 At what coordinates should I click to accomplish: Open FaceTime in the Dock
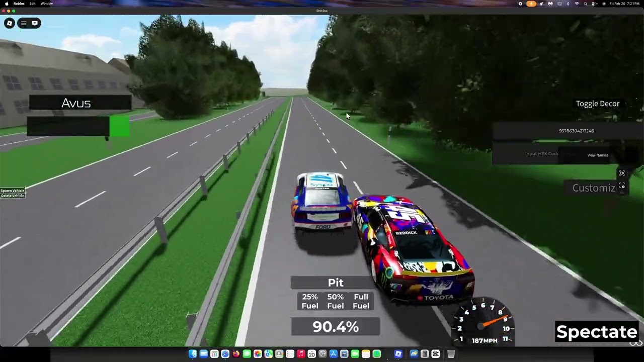(355, 354)
